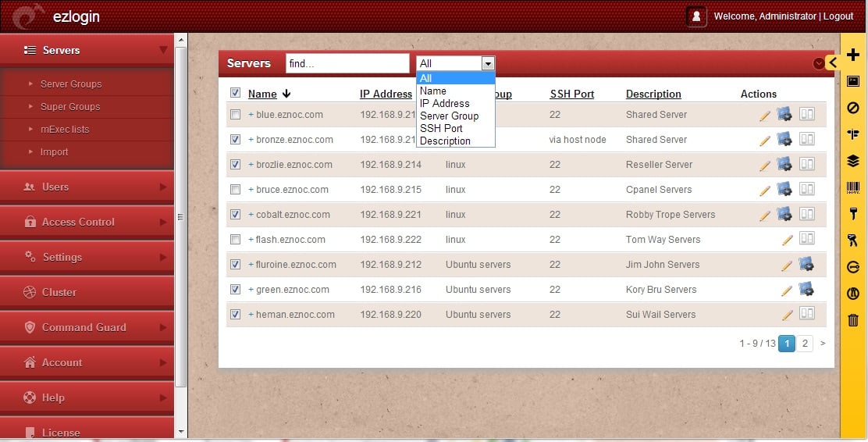This screenshot has width=868, height=442.
Task: Click the panel window icon for bruce.eznoc.com
Action: [807, 189]
